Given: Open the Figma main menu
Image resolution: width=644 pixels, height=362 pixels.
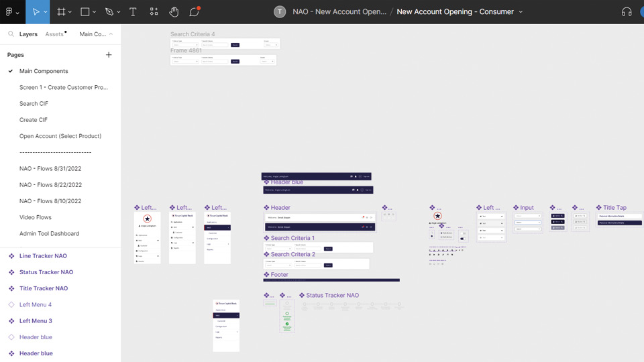Looking at the screenshot, I should tap(11, 12).
